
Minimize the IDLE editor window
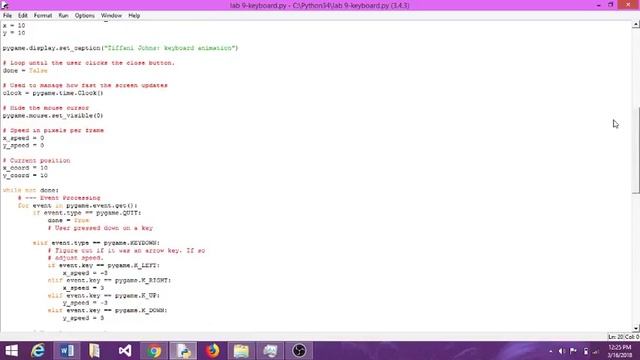tap(599, 5)
